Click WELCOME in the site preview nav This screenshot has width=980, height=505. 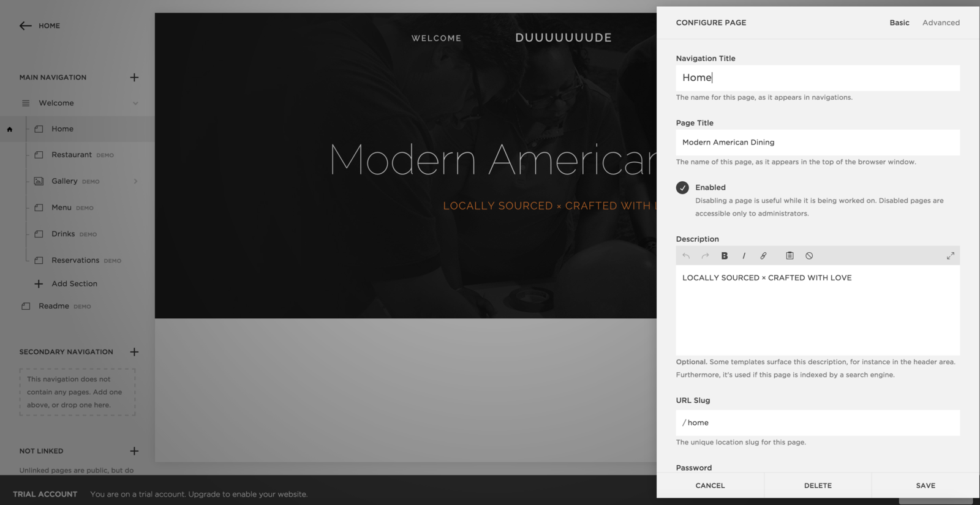pos(436,38)
